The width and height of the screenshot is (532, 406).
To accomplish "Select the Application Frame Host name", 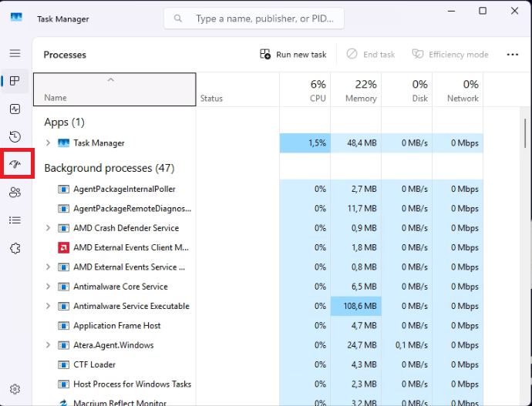I will point(117,326).
